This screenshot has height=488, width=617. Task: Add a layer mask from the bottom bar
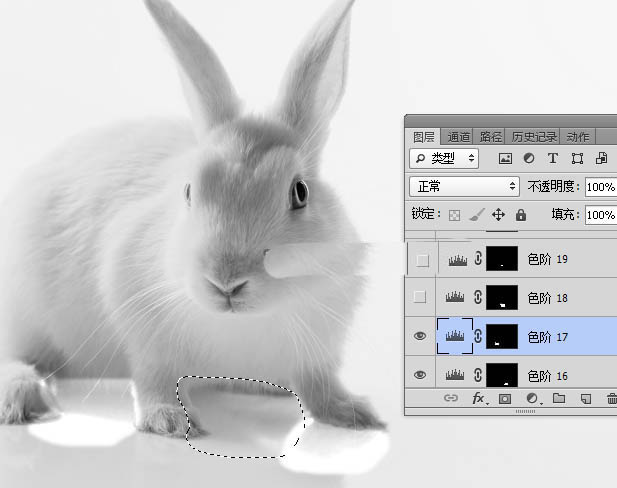505,399
